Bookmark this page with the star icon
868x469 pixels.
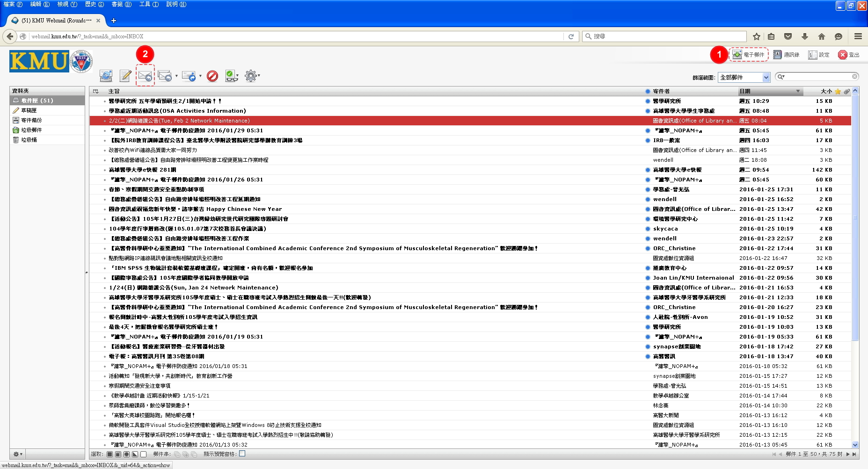click(x=757, y=36)
